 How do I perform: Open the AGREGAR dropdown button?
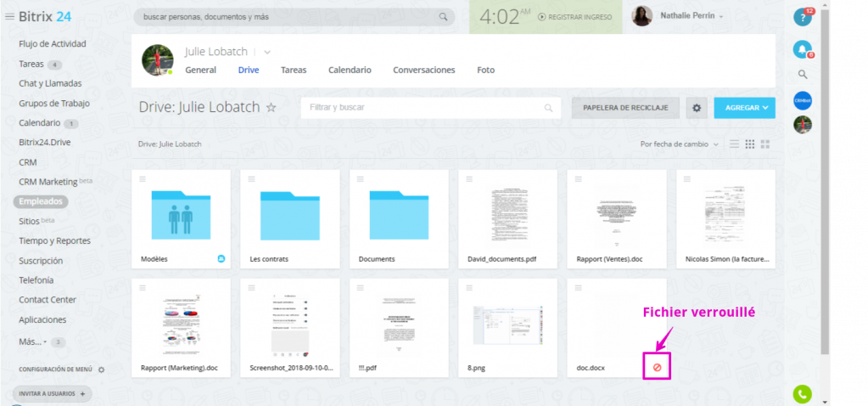click(745, 108)
